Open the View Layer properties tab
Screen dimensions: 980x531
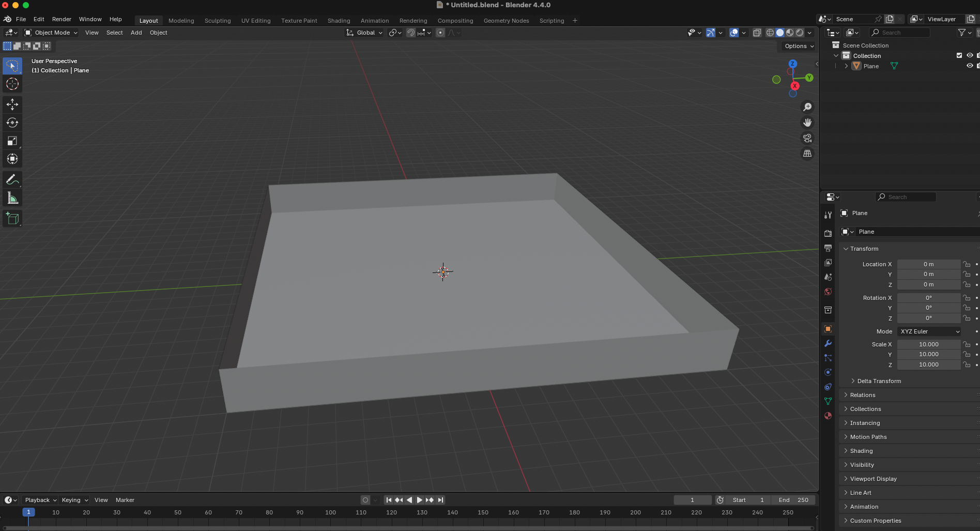point(828,263)
